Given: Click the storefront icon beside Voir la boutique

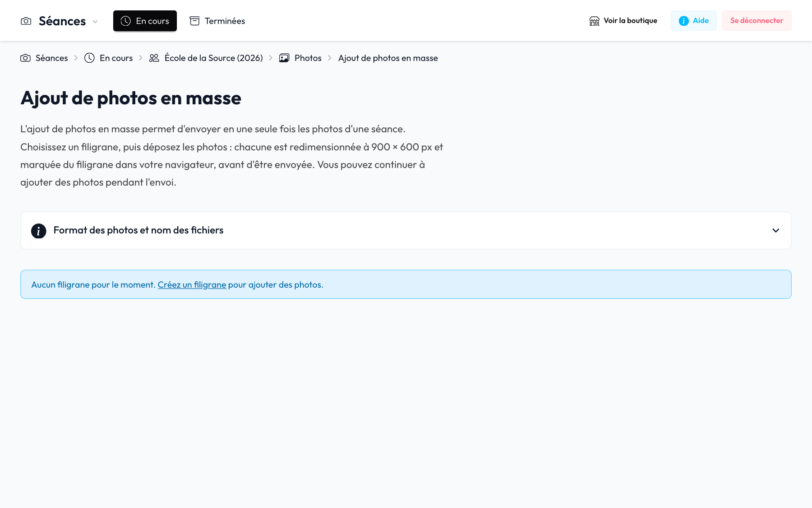Looking at the screenshot, I should [x=595, y=21].
